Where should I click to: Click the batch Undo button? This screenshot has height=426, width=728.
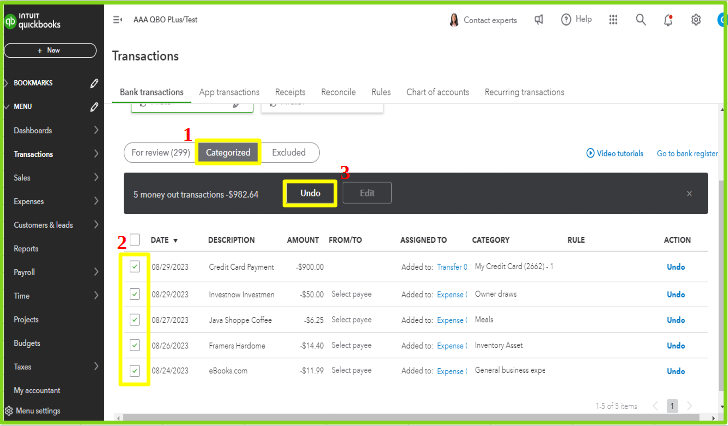[310, 193]
